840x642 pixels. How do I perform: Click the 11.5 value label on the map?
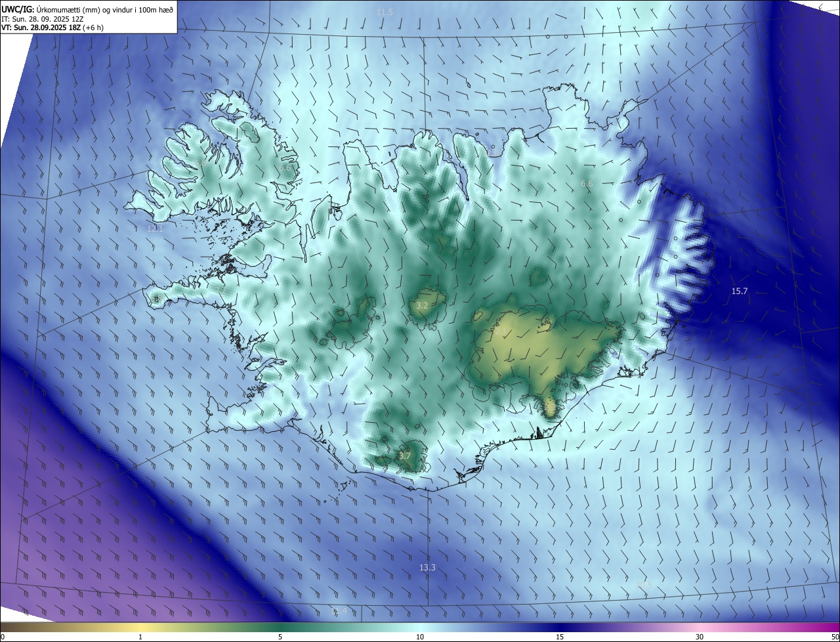point(385,12)
